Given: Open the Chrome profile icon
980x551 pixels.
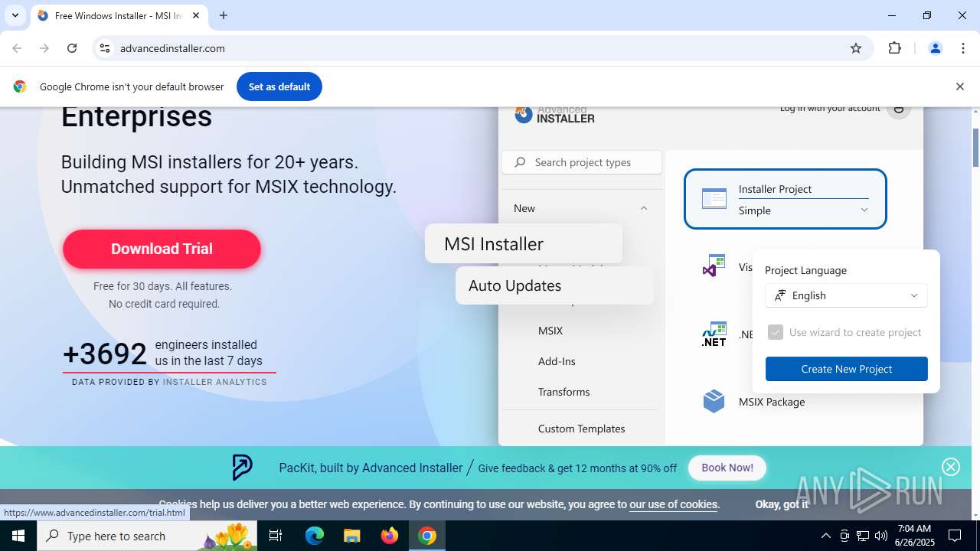Looking at the screenshot, I should [935, 48].
